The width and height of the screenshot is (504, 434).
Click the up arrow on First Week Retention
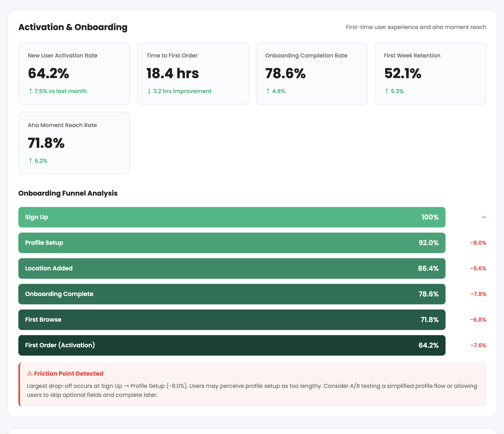click(386, 91)
